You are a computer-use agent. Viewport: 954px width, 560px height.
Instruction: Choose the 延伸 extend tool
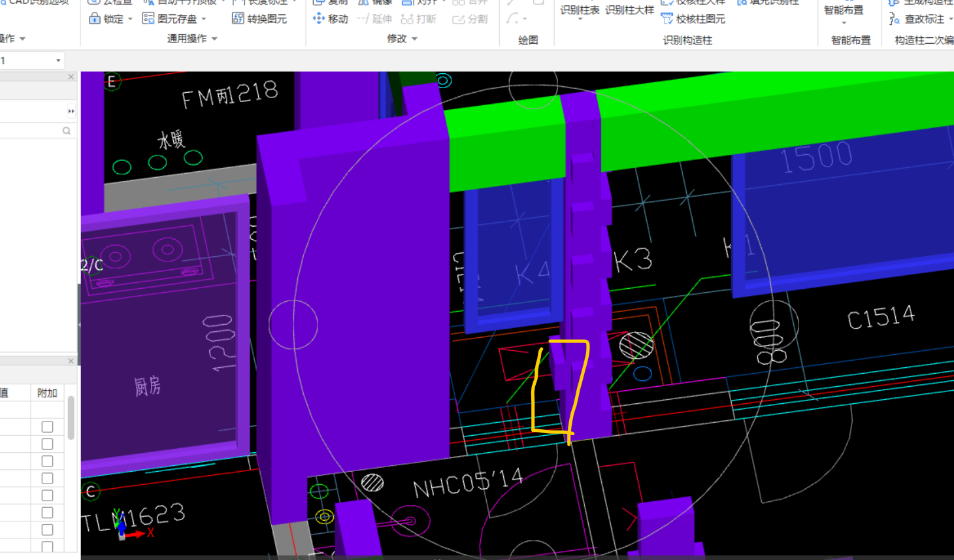pos(374,19)
